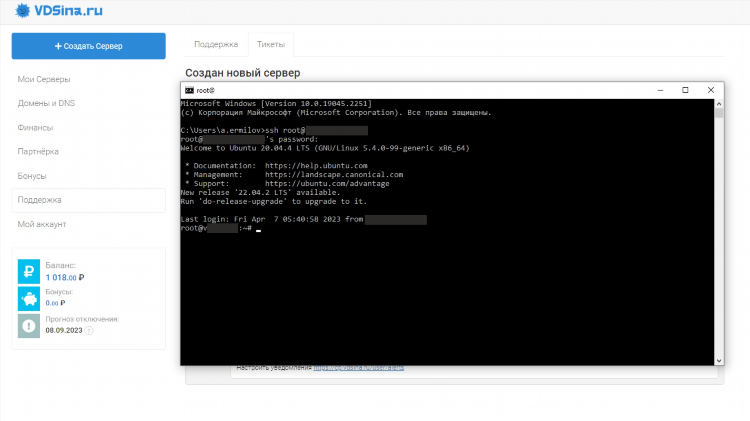Screen dimensions: 750x421
Task: Click the terminal scrollbar thumb
Action: tap(719, 113)
